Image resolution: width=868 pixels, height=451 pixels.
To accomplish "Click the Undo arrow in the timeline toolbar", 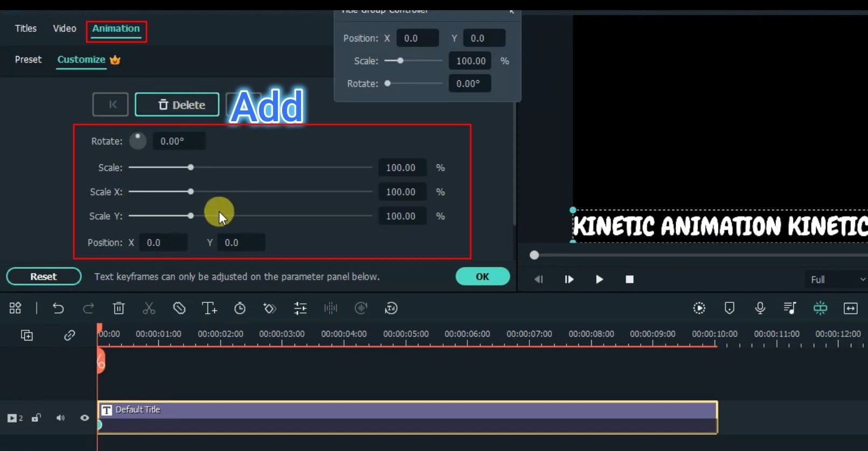I will click(58, 308).
